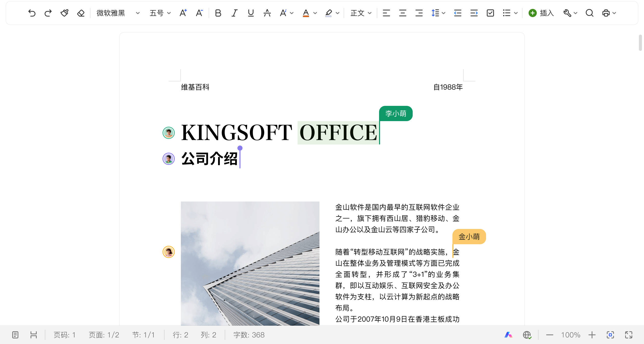Decrease paragraph indent
Screen dimensions: 644x344
[x=458, y=13]
